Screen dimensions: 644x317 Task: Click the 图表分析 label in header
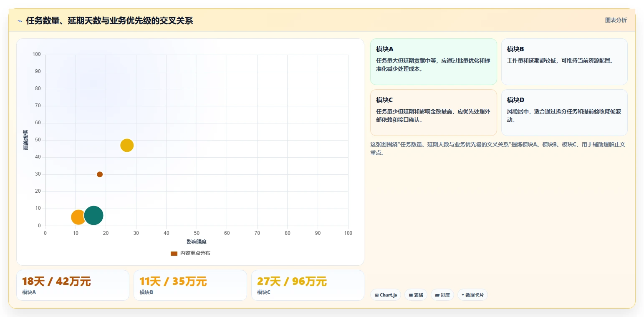616,20
